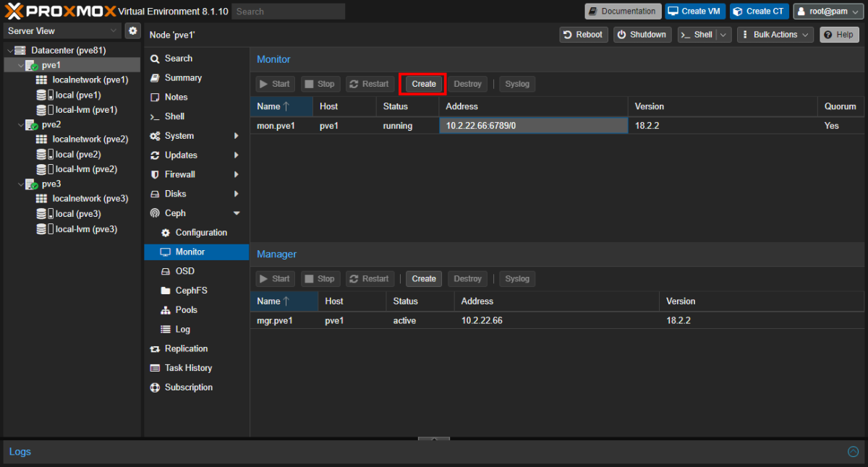Click the Shutdown button
Viewport: 868px width, 467px height.
(x=642, y=35)
